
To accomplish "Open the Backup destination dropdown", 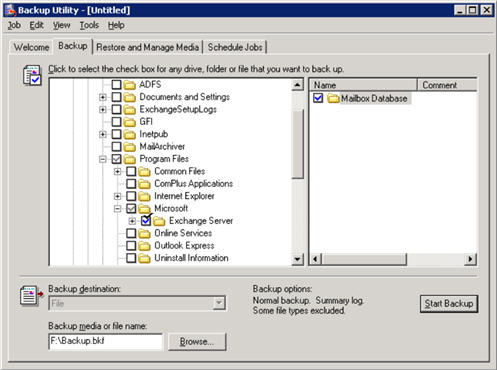I will (219, 303).
